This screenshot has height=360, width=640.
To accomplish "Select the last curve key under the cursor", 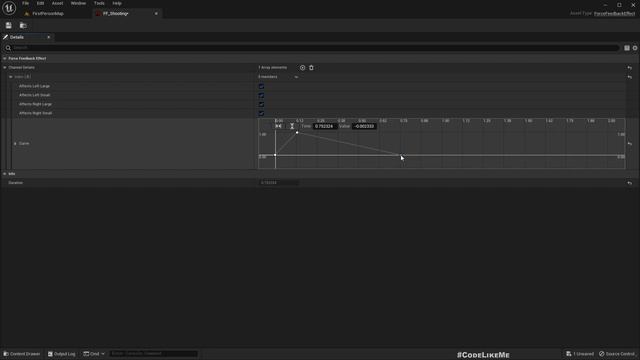I will pyautogui.click(x=401, y=155).
